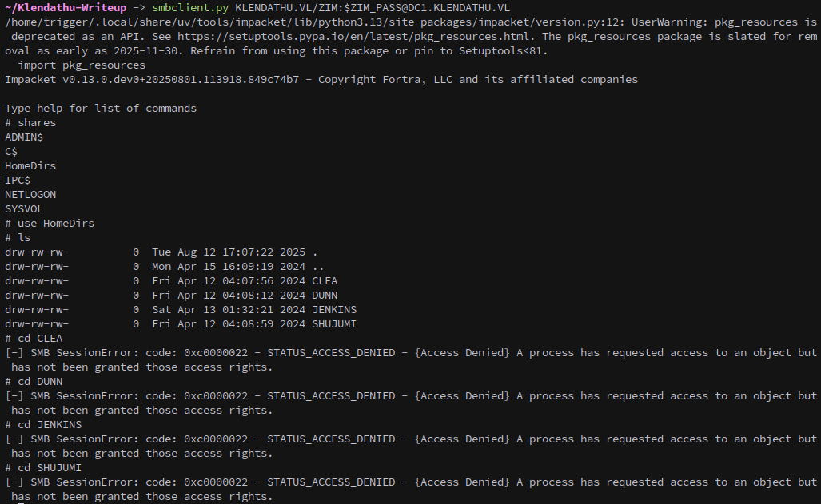
Task: Click the DUNN directory in listing
Action: pyautogui.click(x=325, y=296)
